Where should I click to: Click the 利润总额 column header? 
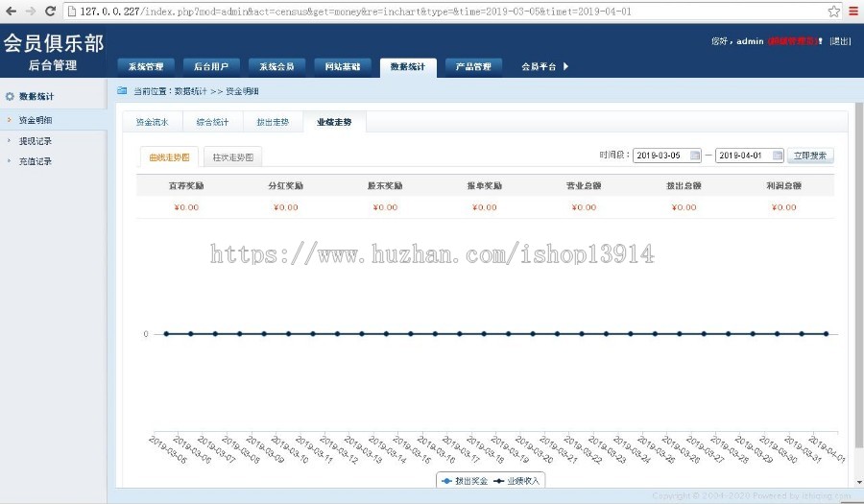[783, 185]
